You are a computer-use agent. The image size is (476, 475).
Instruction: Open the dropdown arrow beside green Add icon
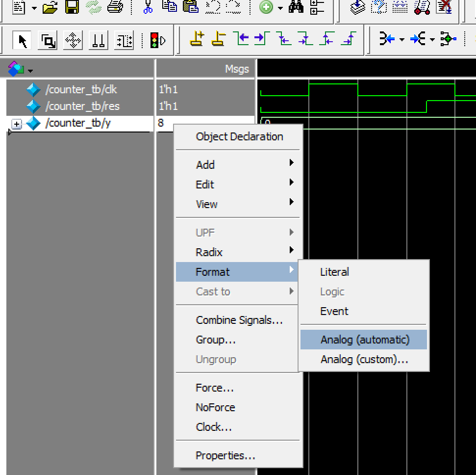[x=280, y=8]
